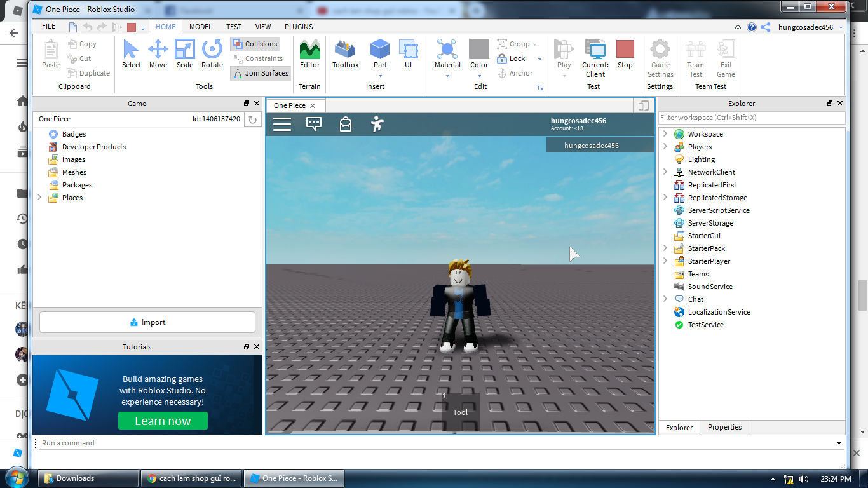
Task: Select Lighting in Explorer
Action: coord(701,159)
